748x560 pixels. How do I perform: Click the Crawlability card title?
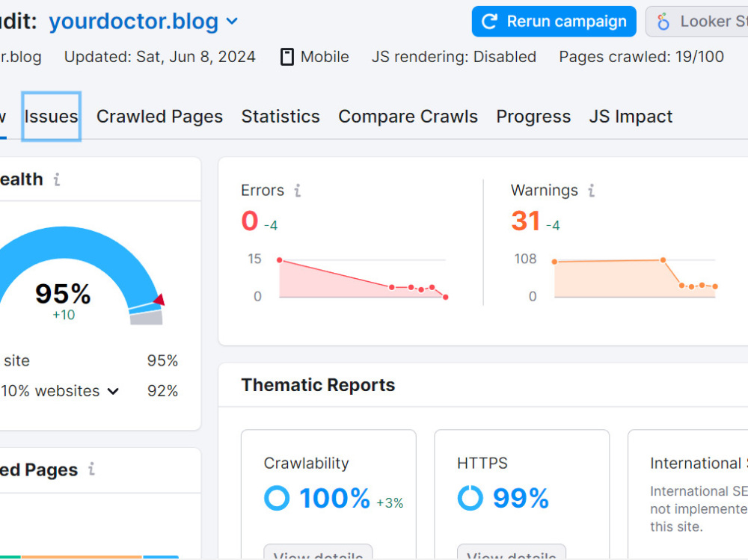(x=306, y=463)
